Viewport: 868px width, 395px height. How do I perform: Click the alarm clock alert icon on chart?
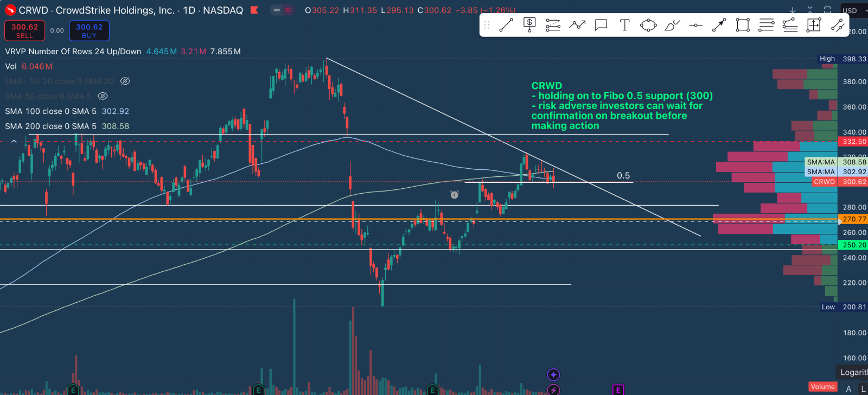click(x=455, y=194)
